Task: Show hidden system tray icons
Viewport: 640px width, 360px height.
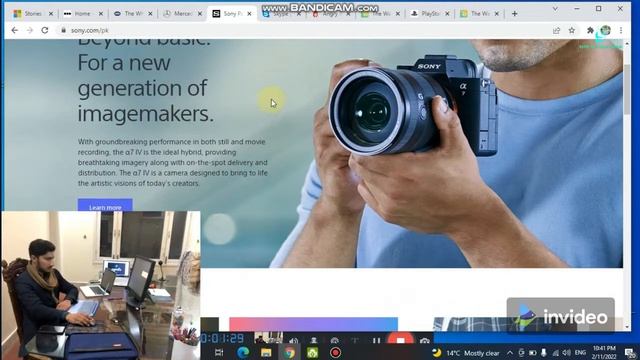Action: (x=510, y=353)
